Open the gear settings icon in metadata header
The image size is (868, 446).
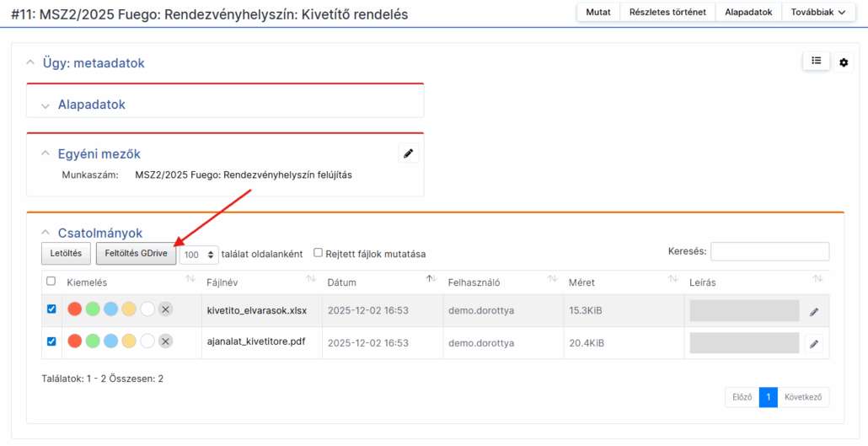pyautogui.click(x=844, y=62)
